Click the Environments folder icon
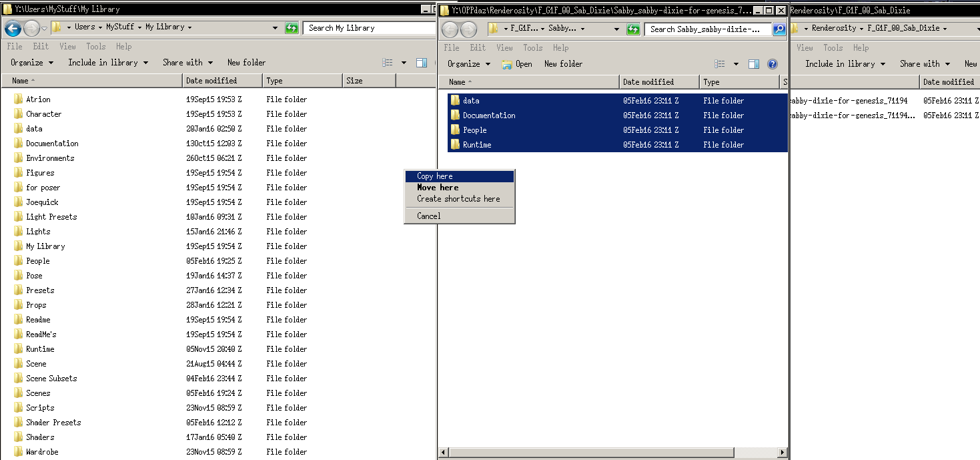This screenshot has width=980, height=460. pos(18,158)
